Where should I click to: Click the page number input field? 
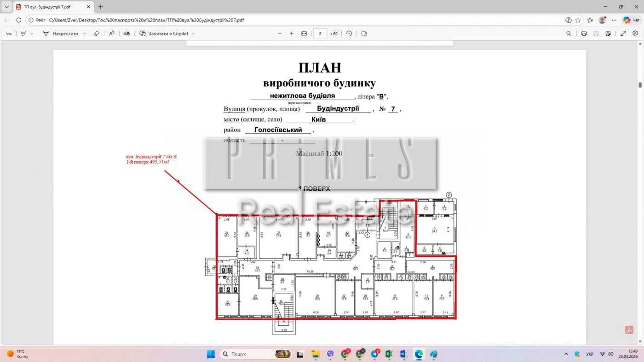pos(320,34)
